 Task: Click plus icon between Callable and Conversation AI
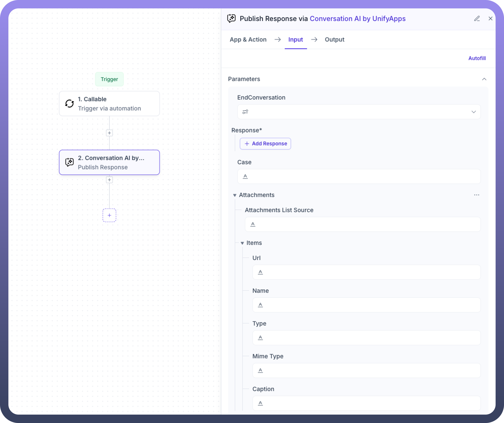[109, 133]
